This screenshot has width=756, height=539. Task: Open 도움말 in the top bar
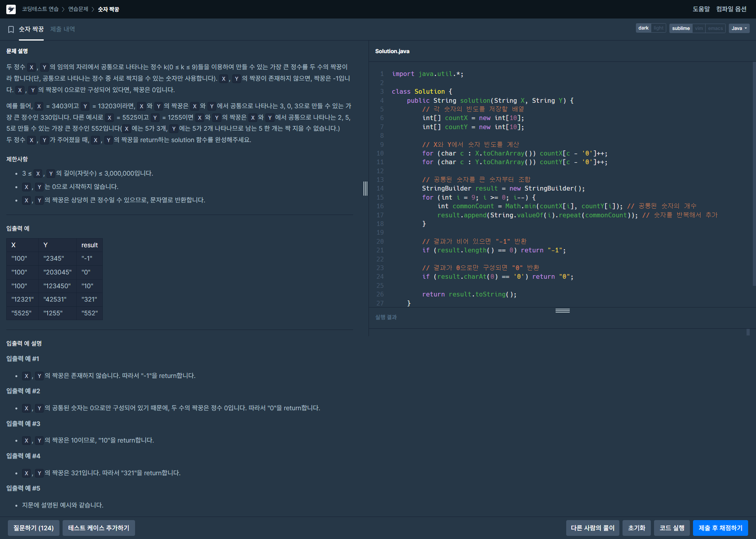click(701, 9)
